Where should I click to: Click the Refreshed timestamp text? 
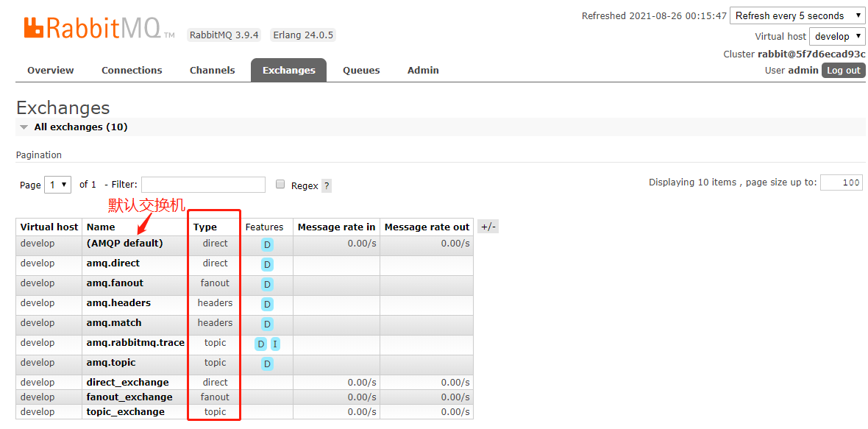click(x=654, y=16)
